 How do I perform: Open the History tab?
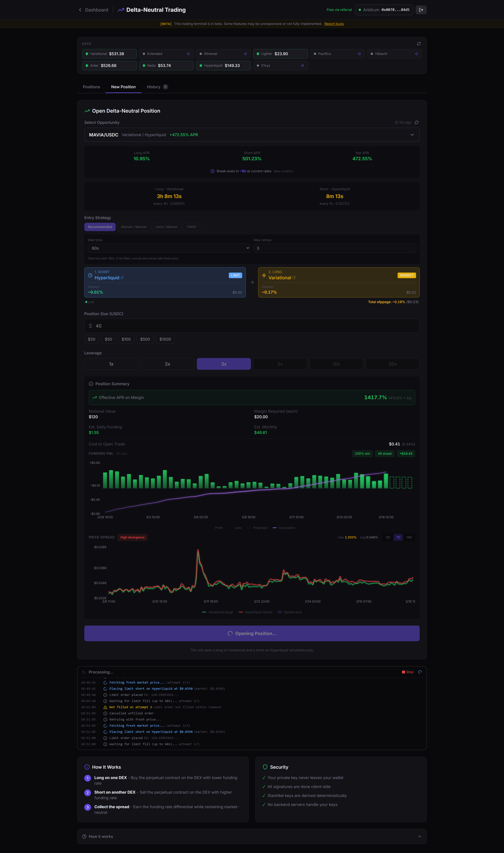click(x=153, y=87)
